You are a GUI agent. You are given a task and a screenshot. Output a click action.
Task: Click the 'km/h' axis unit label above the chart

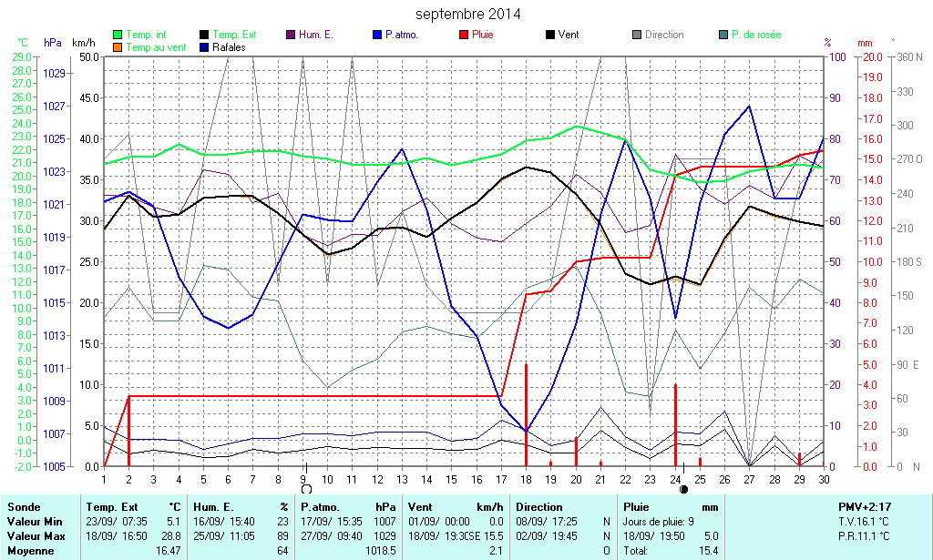coord(83,43)
